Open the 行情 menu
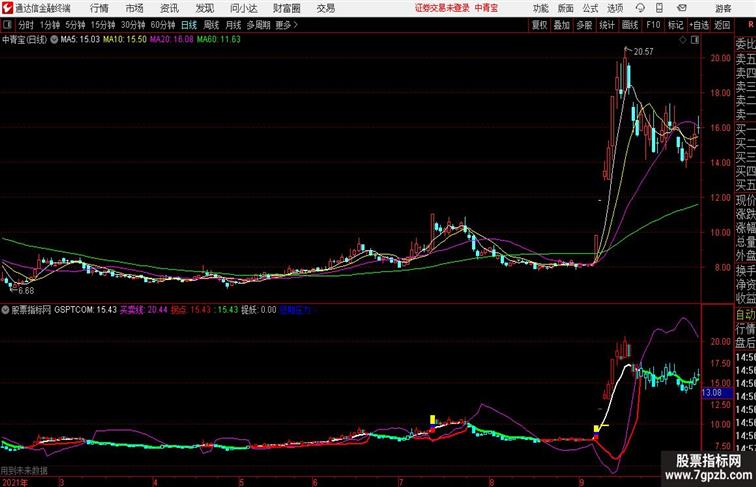 (x=99, y=8)
